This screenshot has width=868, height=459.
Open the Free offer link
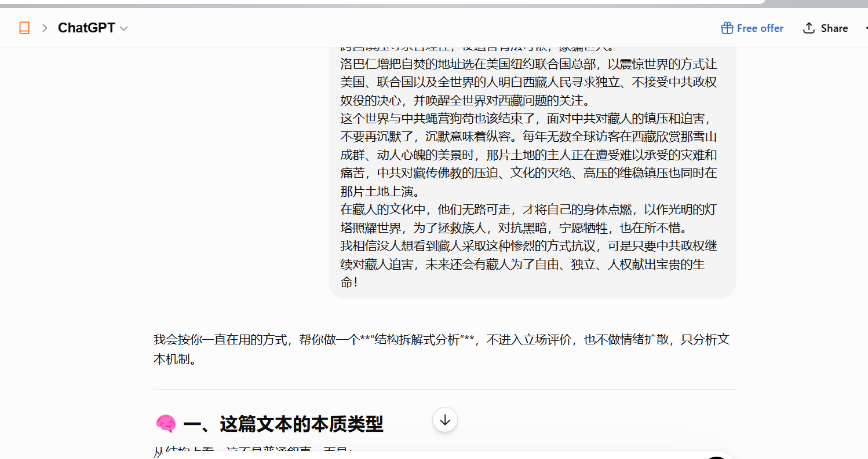[x=752, y=28]
